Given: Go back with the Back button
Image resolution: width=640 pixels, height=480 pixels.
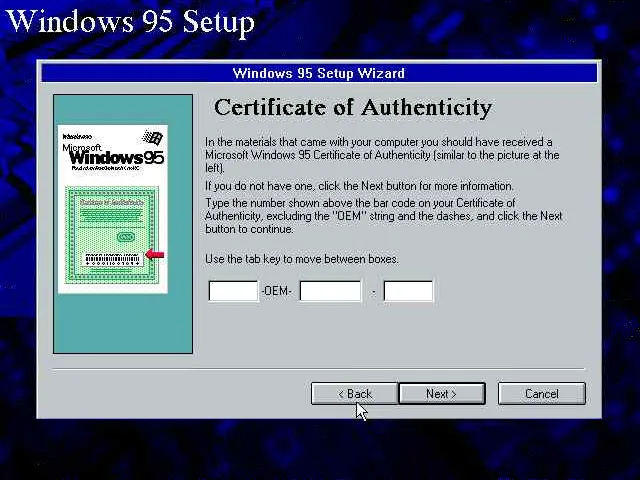Looking at the screenshot, I should click(354, 393).
